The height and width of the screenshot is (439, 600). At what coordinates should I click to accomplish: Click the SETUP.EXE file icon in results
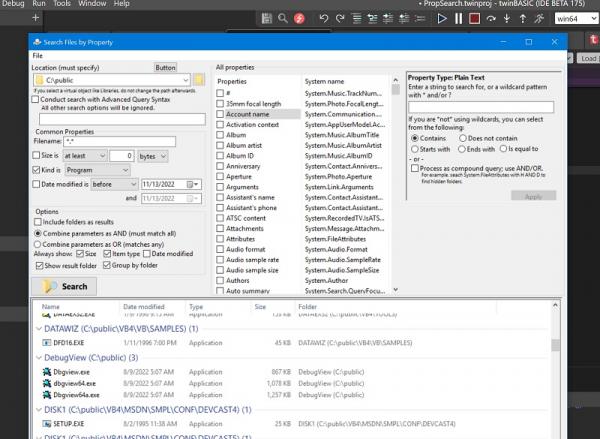(x=47, y=424)
